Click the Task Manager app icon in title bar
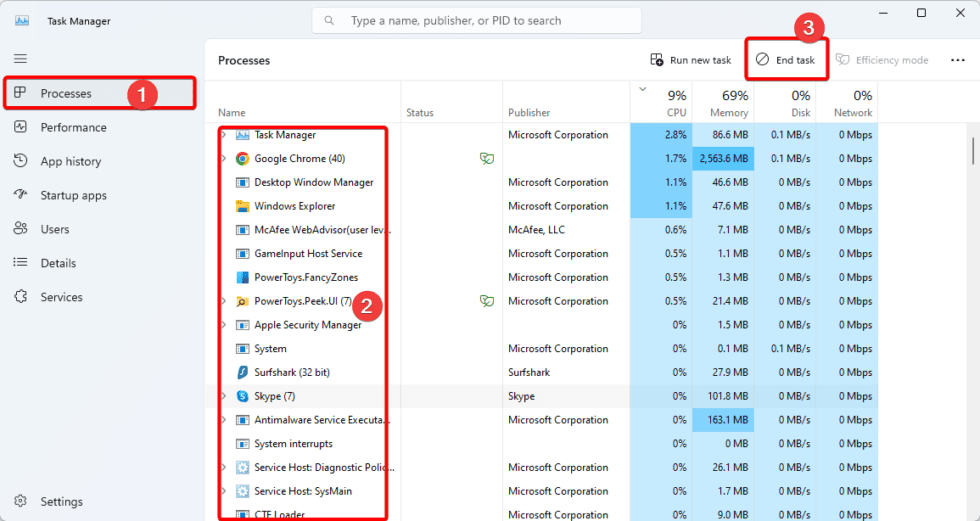The width and height of the screenshot is (980, 521). click(x=22, y=21)
